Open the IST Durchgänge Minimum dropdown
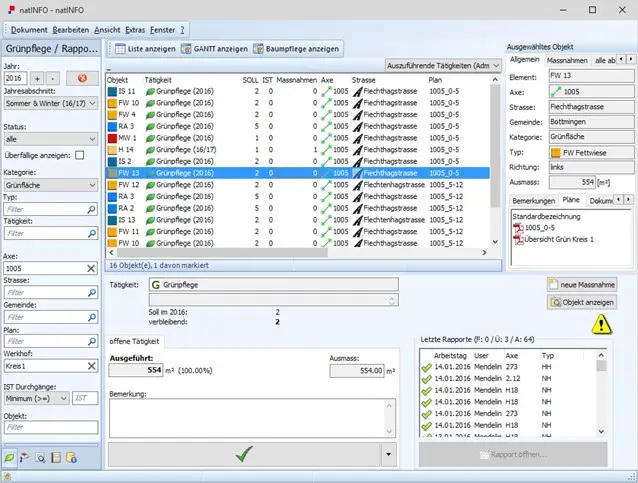Viewport: 638px width, 483px height. [36, 398]
